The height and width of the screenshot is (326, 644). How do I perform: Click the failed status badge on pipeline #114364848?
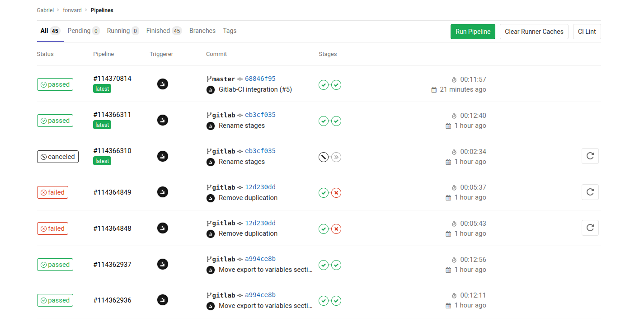click(52, 228)
